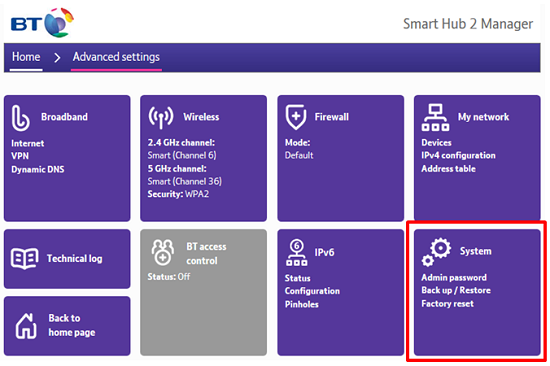Viewport: 550px width, 366px height.
Task: Click the breadcrumb chevron separator
Action: 57,57
